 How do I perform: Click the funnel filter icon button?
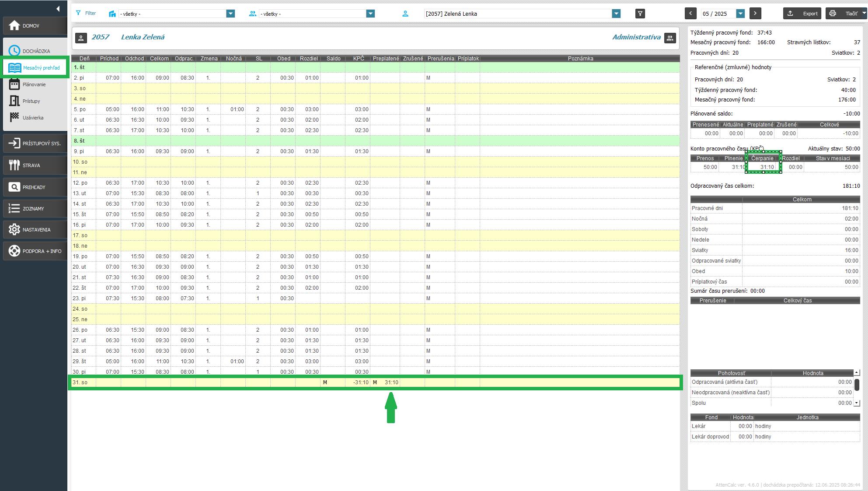(640, 14)
